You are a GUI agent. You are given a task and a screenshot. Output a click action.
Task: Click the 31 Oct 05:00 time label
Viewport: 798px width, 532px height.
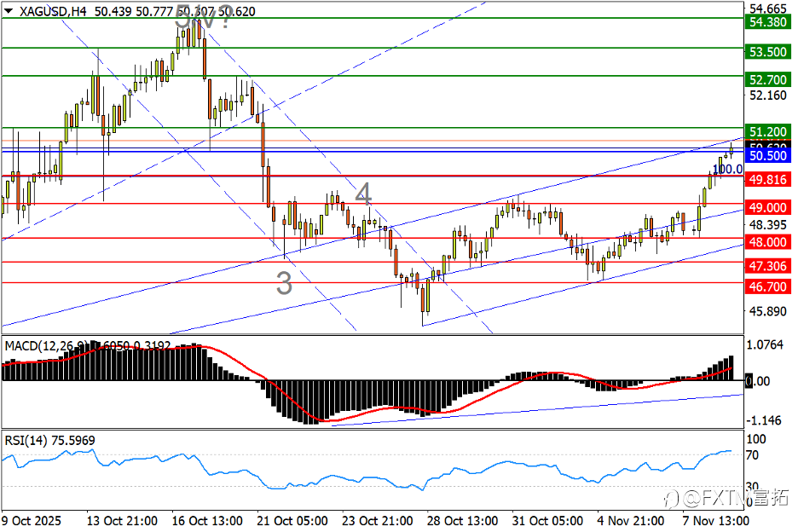pos(547,521)
